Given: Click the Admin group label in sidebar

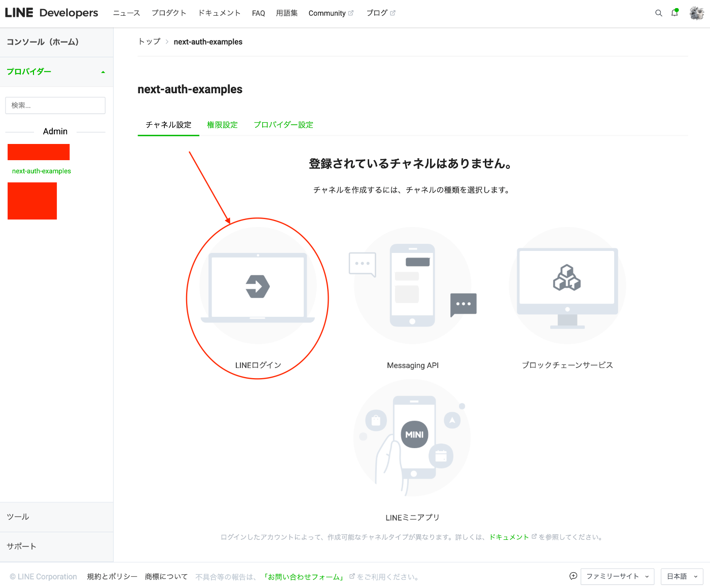Looking at the screenshot, I should pos(55,131).
